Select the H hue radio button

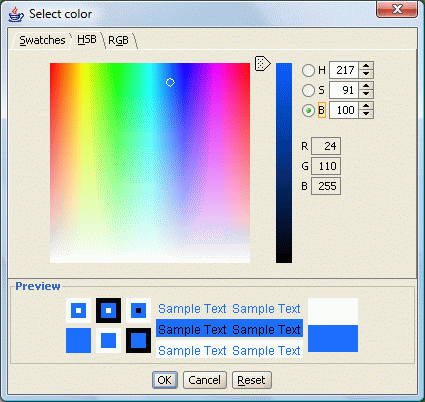(308, 70)
